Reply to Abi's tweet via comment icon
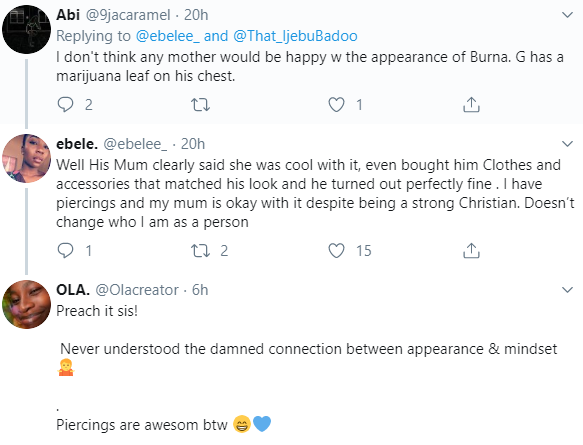Image resolution: width=583 pixels, height=445 pixels. [65, 104]
